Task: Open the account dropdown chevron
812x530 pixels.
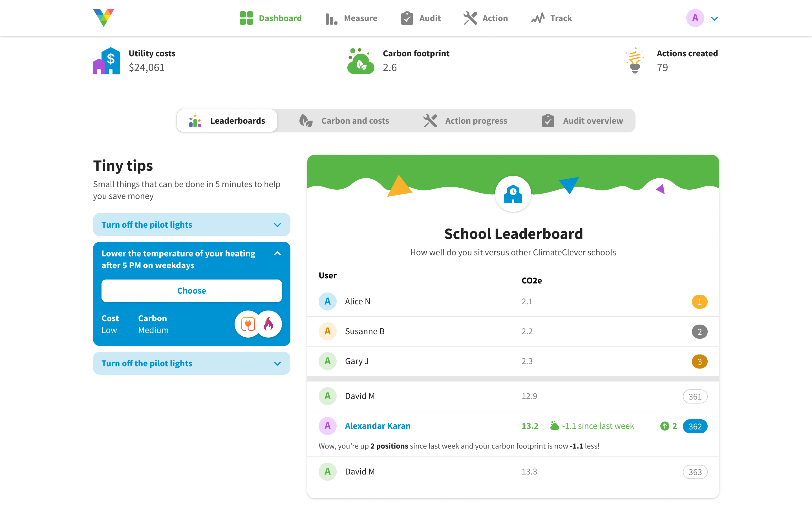Action: click(714, 19)
